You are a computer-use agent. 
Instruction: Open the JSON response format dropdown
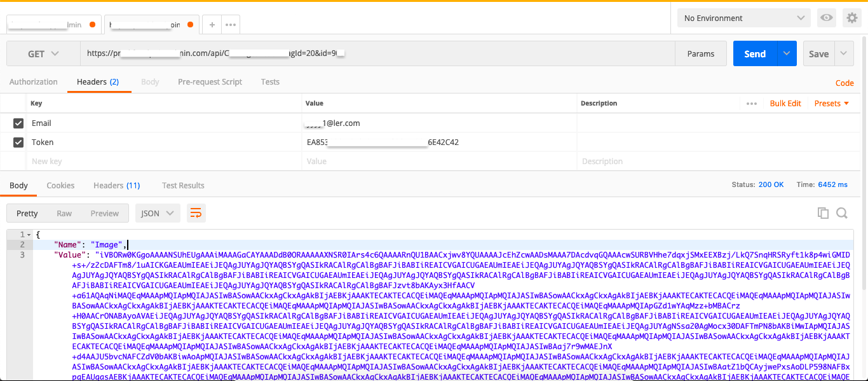(x=157, y=213)
